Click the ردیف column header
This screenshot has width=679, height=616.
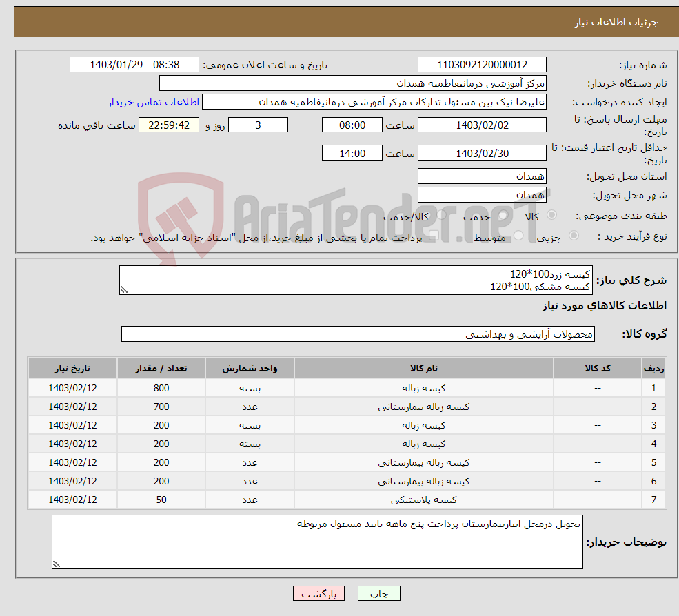click(654, 369)
